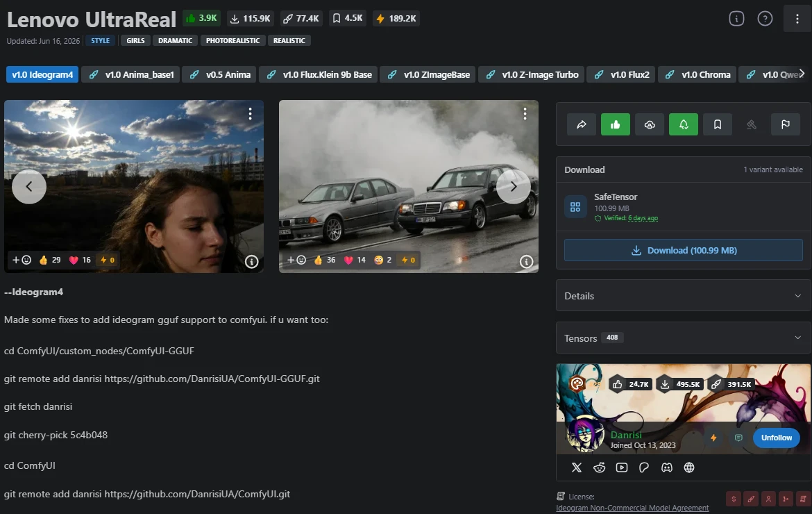The height and width of the screenshot is (514, 812).
Task: Click the REALISTIC tag
Action: (289, 40)
